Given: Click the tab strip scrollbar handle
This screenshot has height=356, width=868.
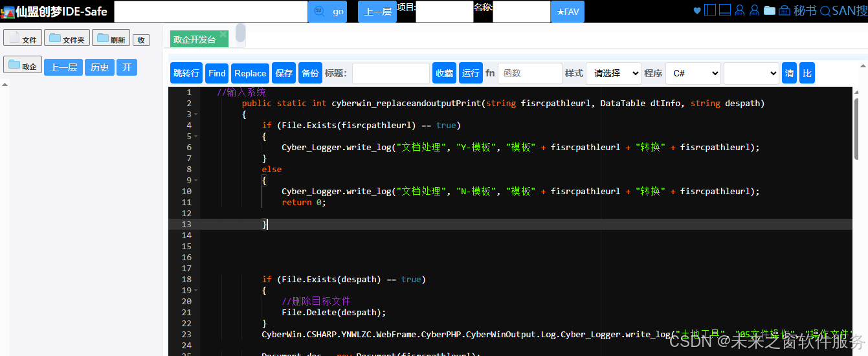Looking at the screenshot, I should point(240,32).
